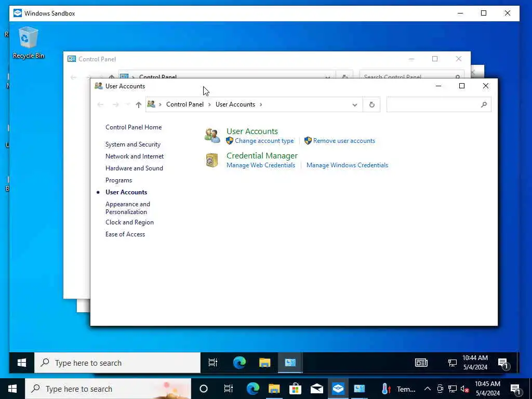Image resolution: width=532 pixels, height=399 pixels.
Task: Click Remove user accounts link
Action: coord(344,141)
